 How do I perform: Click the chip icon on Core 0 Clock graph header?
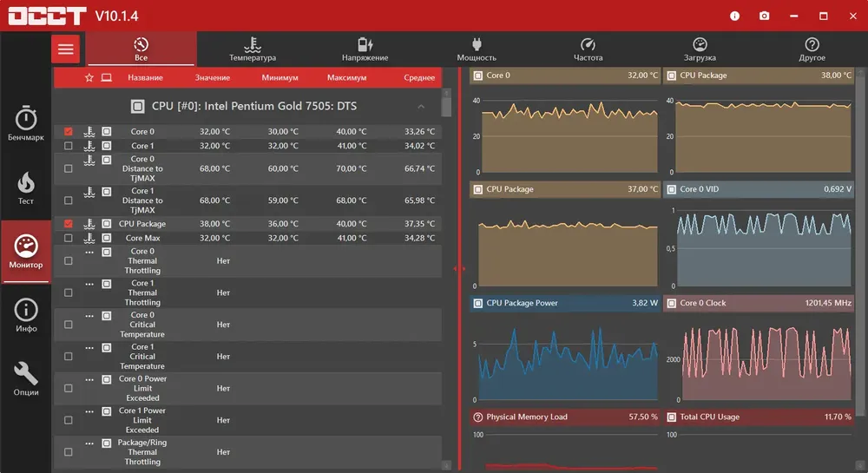tap(672, 303)
